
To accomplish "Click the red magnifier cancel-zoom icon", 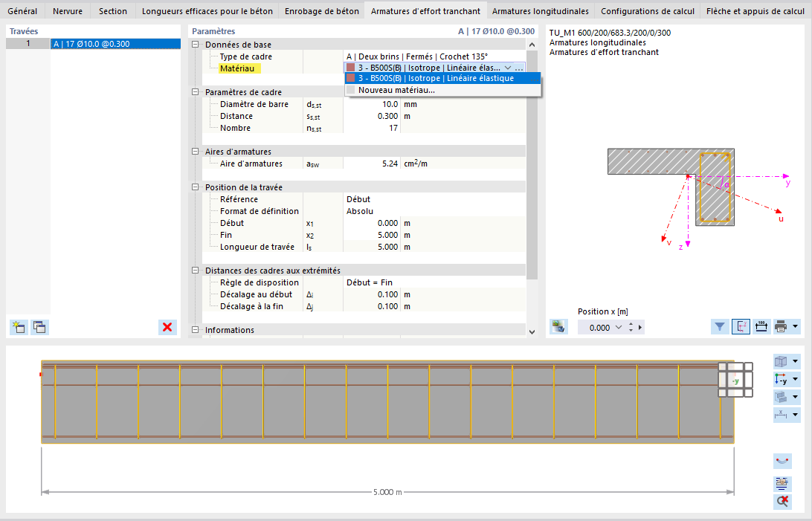I will (x=782, y=501).
